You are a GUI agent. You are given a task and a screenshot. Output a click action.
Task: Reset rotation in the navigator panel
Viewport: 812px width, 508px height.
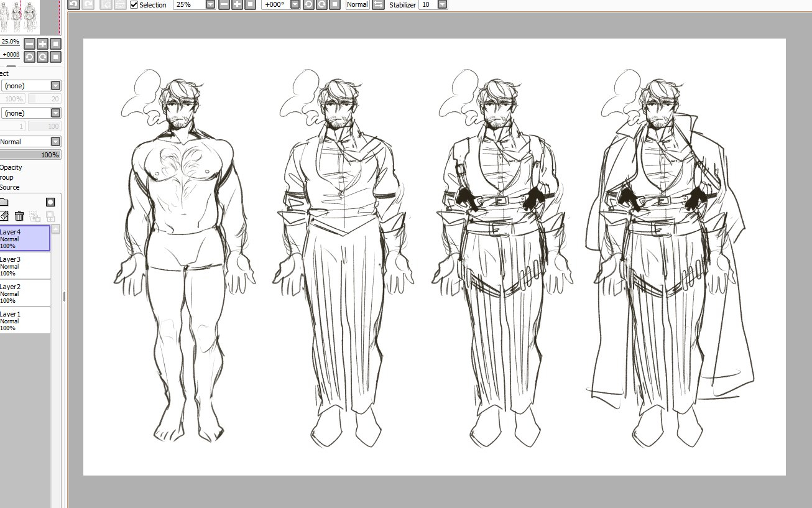point(55,57)
